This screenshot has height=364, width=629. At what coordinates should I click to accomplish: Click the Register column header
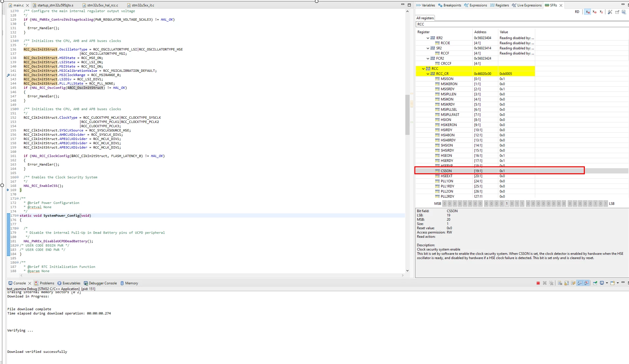(444, 32)
